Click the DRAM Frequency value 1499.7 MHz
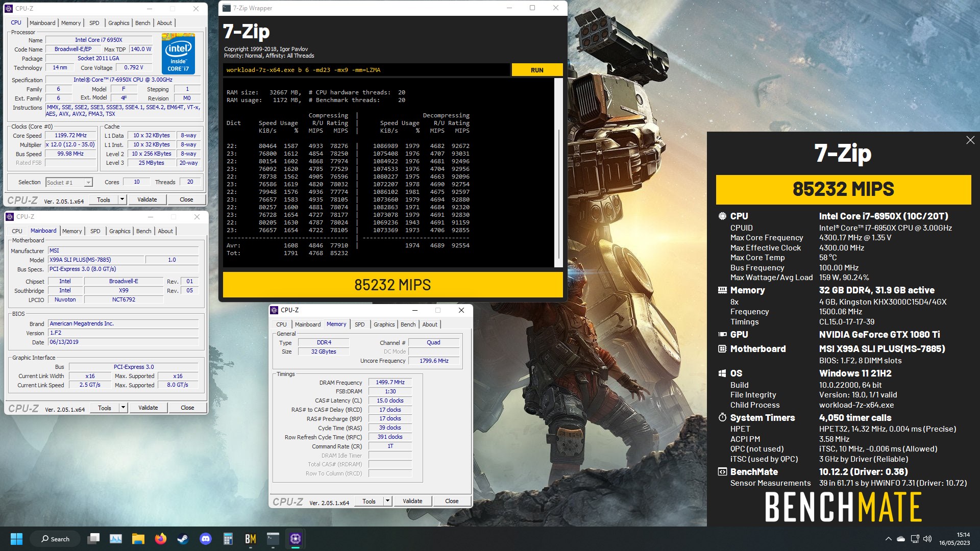 [390, 382]
